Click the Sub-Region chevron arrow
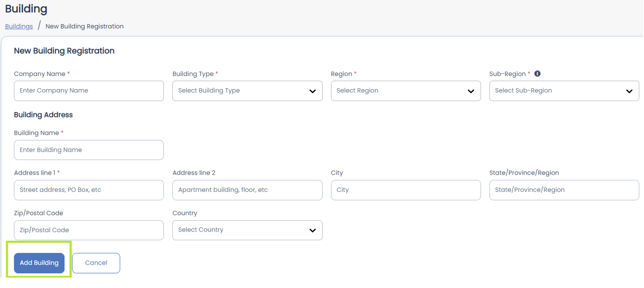 point(629,91)
